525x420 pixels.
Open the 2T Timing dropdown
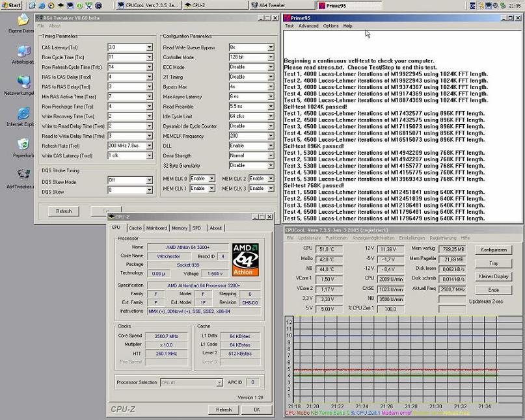click(x=271, y=77)
